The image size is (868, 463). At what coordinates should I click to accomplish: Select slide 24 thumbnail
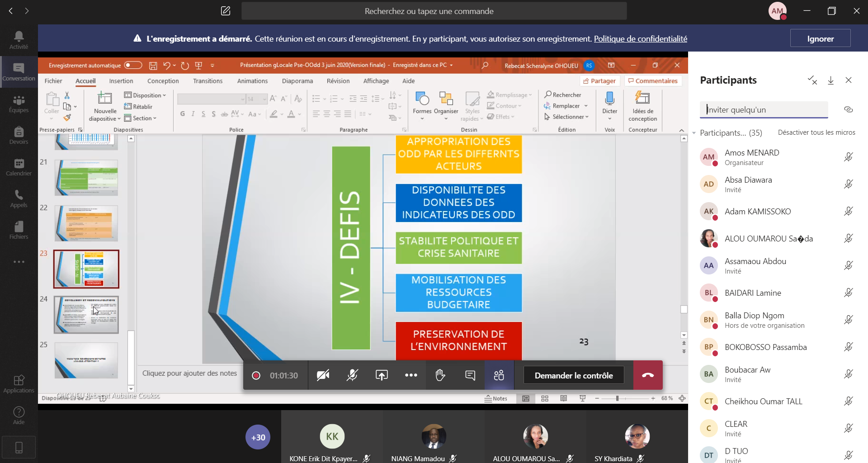pyautogui.click(x=86, y=315)
